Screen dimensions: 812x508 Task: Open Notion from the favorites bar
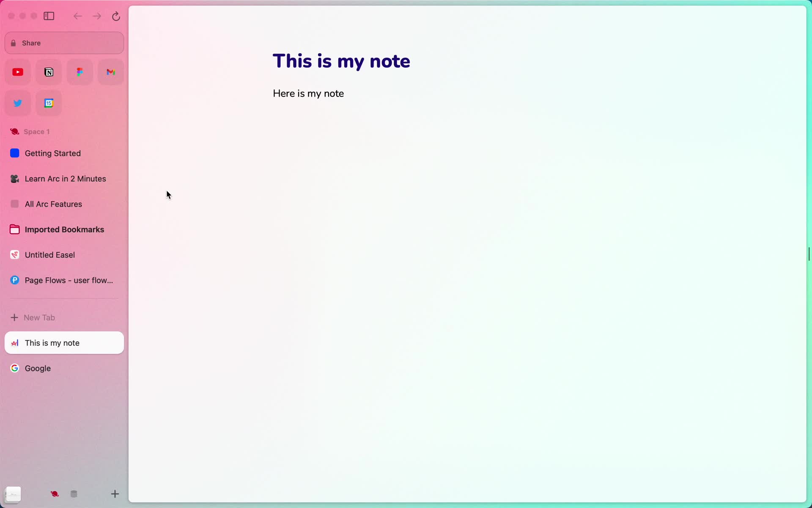point(49,72)
